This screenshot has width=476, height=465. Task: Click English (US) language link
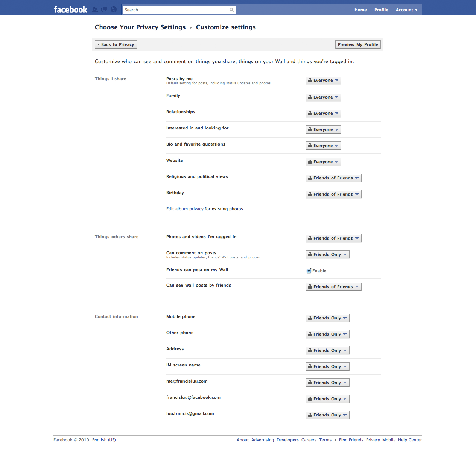click(x=104, y=440)
